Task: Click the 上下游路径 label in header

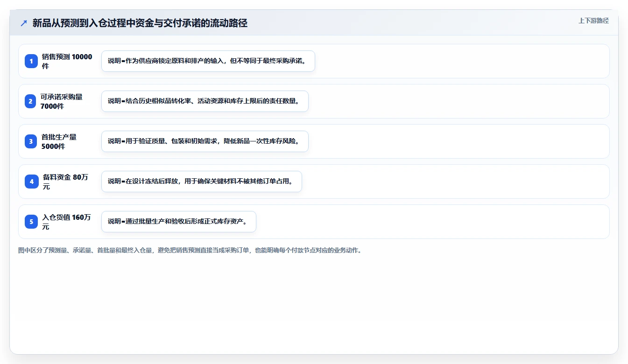Action: 593,21
